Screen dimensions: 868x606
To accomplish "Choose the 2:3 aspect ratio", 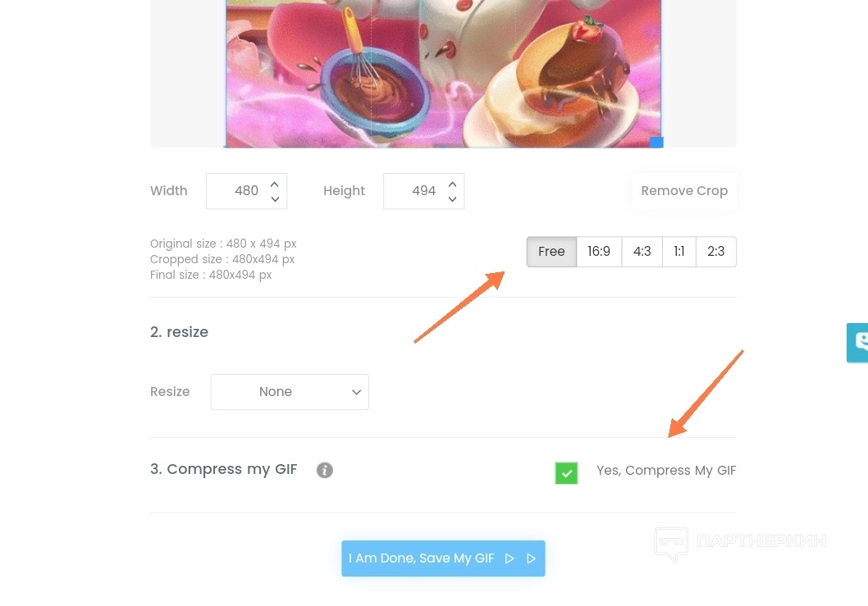I will point(715,251).
